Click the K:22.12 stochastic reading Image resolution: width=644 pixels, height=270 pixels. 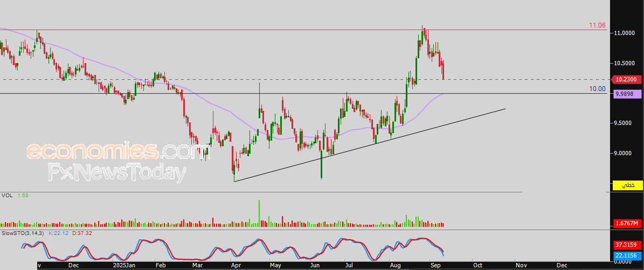[58, 233]
